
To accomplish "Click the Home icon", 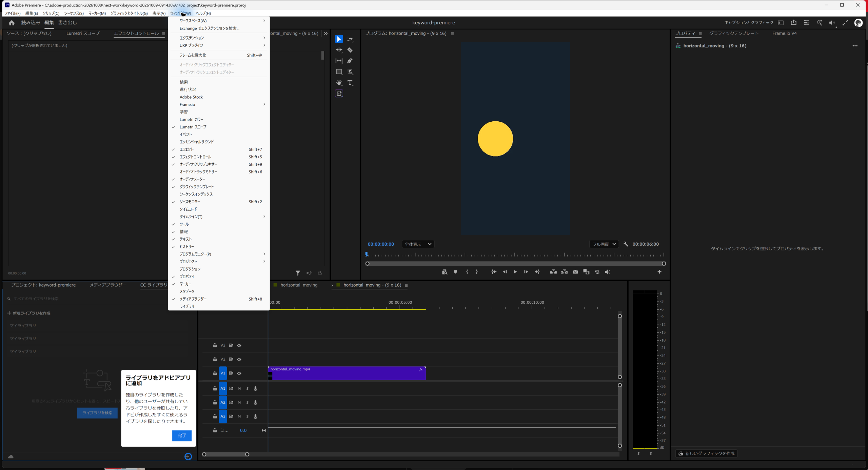I will [12, 23].
